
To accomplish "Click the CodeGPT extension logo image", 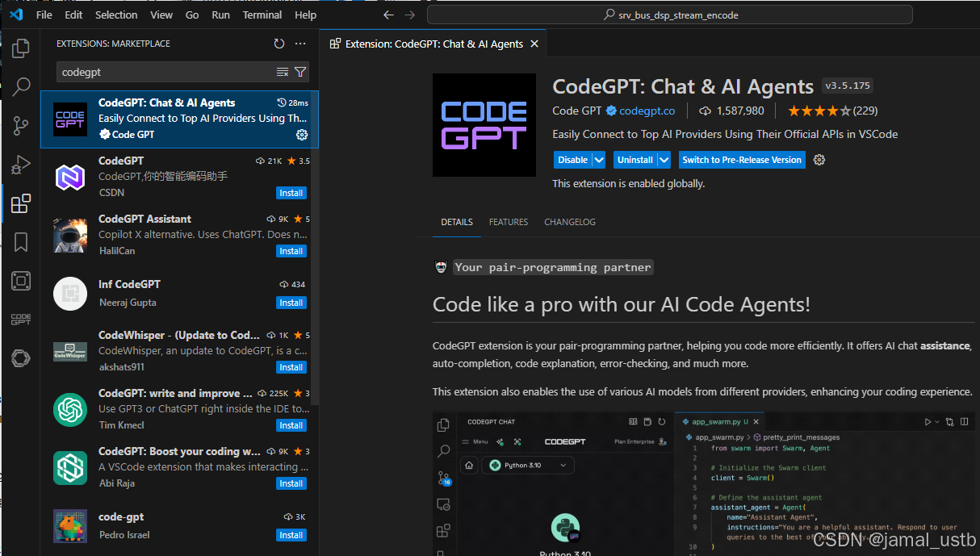I will [x=484, y=125].
